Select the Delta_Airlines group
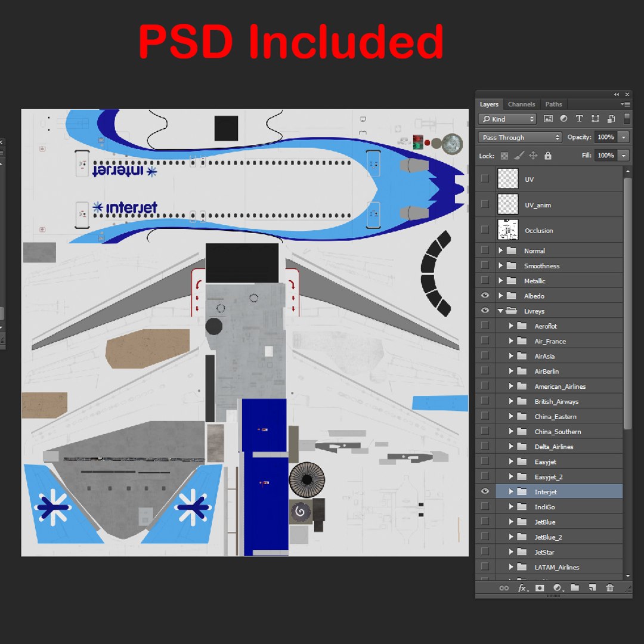Viewport: 644px width, 644px height. (559, 447)
